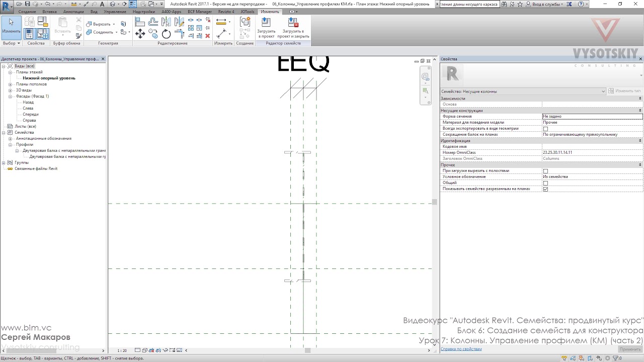Click the Кодовое имя value field

[x=592, y=147]
